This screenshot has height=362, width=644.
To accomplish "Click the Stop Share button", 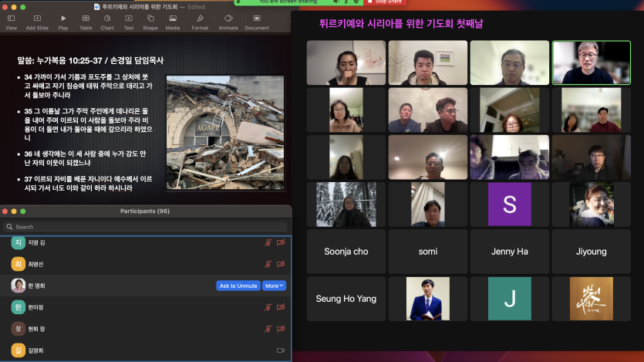I will 385,2.
